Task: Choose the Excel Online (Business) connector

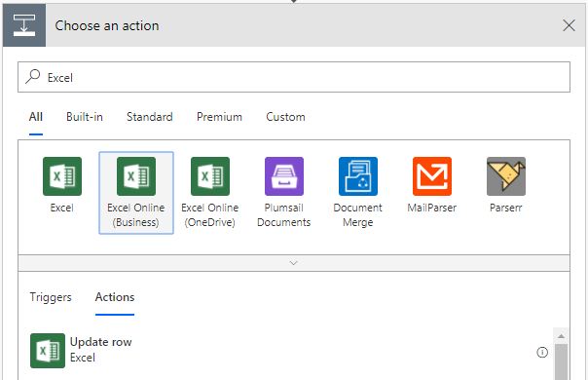Action: [136, 193]
